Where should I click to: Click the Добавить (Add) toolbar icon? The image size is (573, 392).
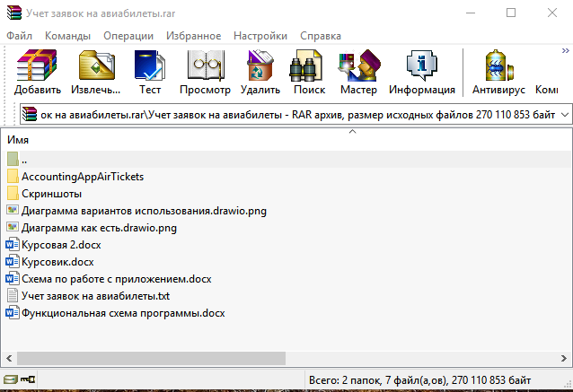(x=38, y=72)
